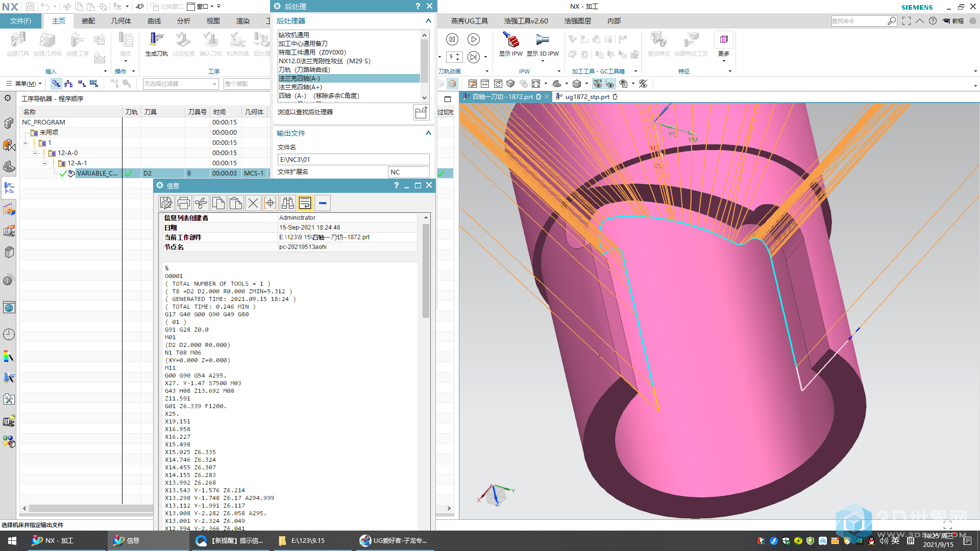The width and height of the screenshot is (980, 551).
Task: Click the navigator settings gear icon
Action: (8, 98)
